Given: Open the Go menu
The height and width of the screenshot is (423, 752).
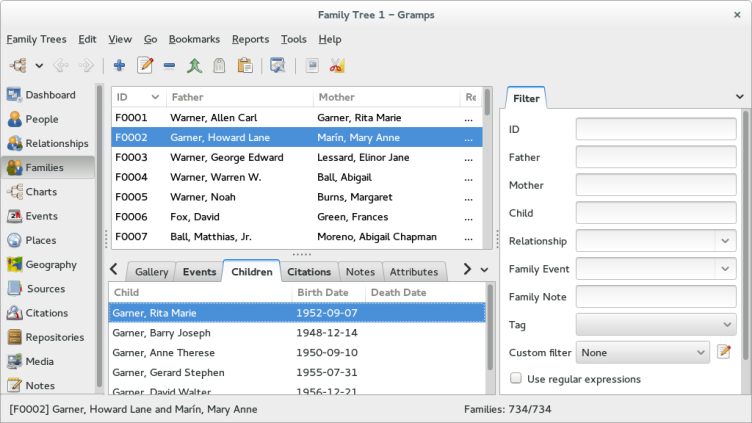Looking at the screenshot, I should (151, 39).
